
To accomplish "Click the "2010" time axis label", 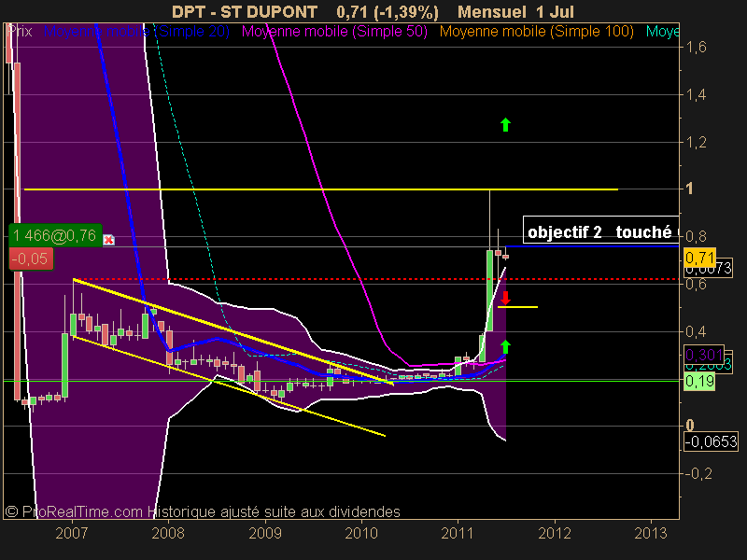I will click(x=361, y=533).
